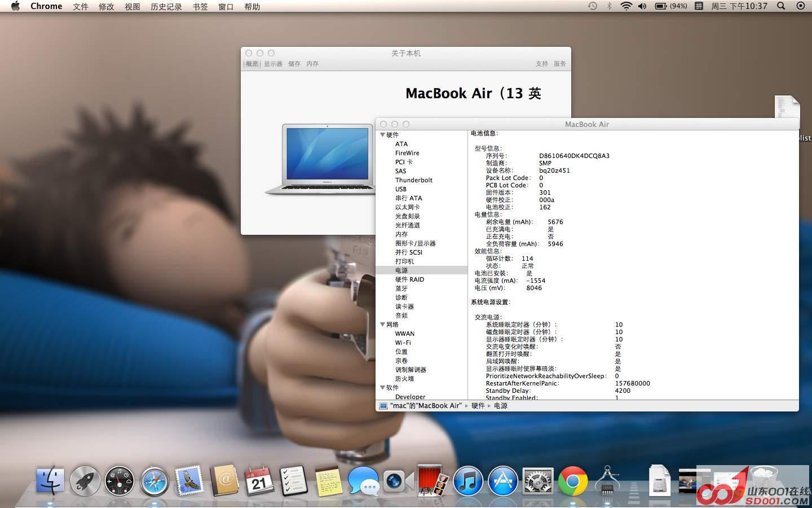Click the serial number D8610640DK4DCQ8A3

click(x=574, y=156)
